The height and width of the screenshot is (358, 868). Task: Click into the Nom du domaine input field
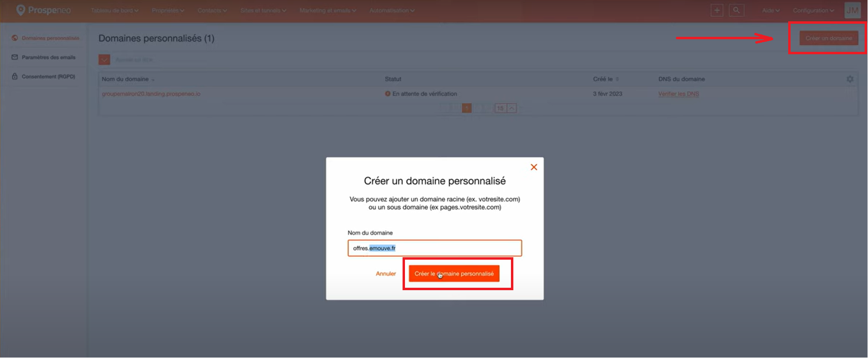click(434, 248)
